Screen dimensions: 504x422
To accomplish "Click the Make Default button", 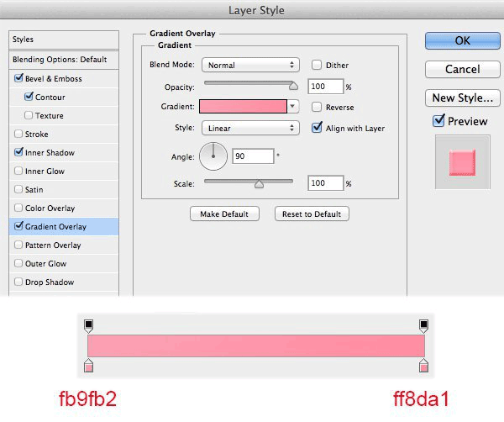I will (224, 214).
